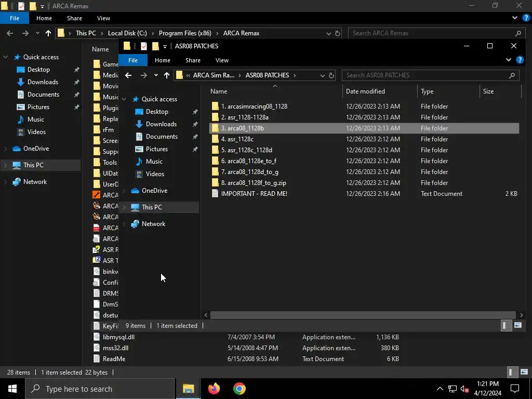
Task: Open Videos in ARCA Remax sidebar
Action: 36,132
